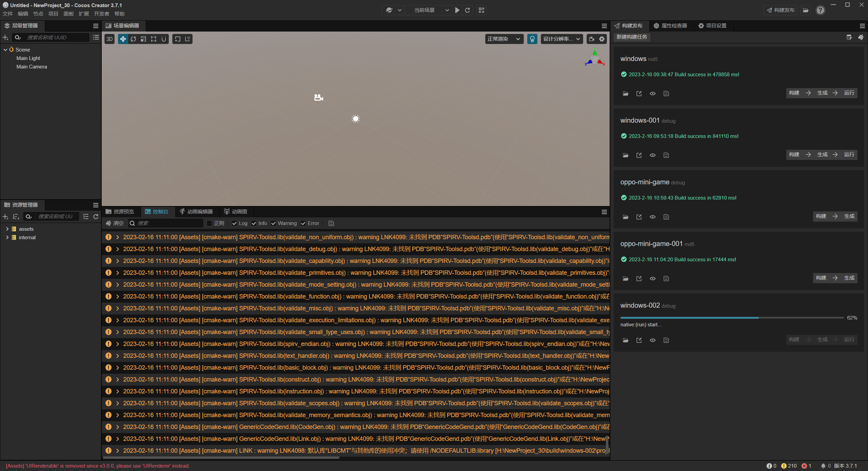
Task: Open the 正常渲染 render mode dropdown
Action: pyautogui.click(x=504, y=39)
